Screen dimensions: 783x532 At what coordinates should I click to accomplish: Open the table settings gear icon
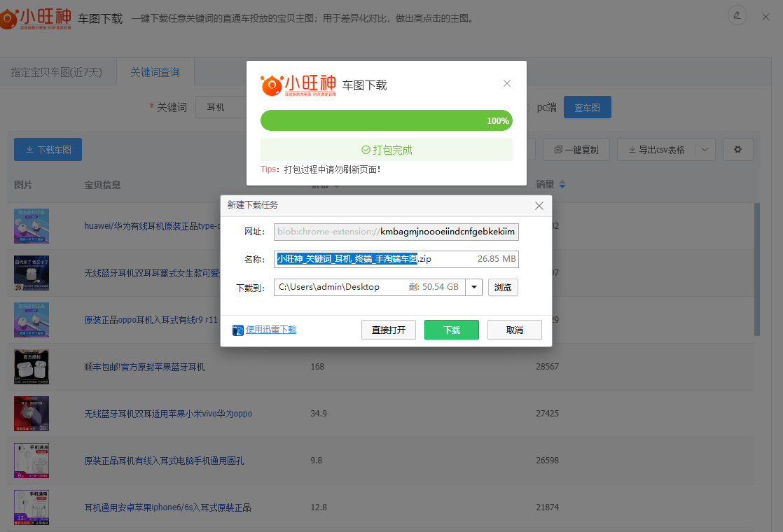point(737,150)
